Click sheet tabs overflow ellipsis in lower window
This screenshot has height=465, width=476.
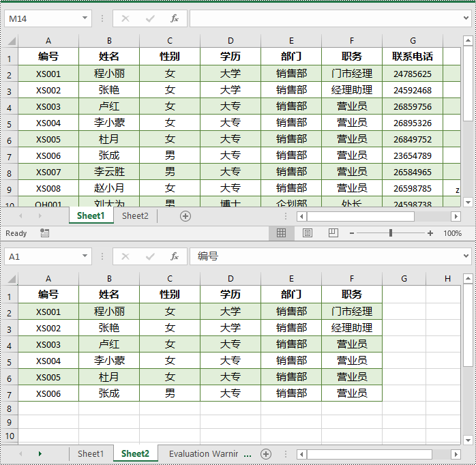pyautogui.click(x=248, y=454)
